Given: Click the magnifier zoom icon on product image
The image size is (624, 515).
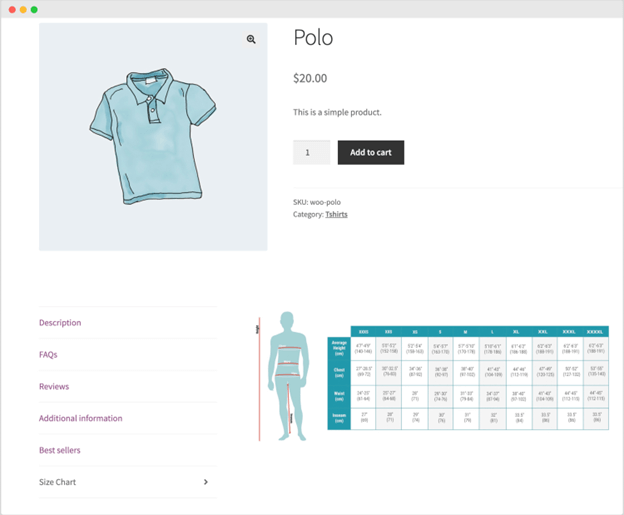Looking at the screenshot, I should tap(251, 40).
